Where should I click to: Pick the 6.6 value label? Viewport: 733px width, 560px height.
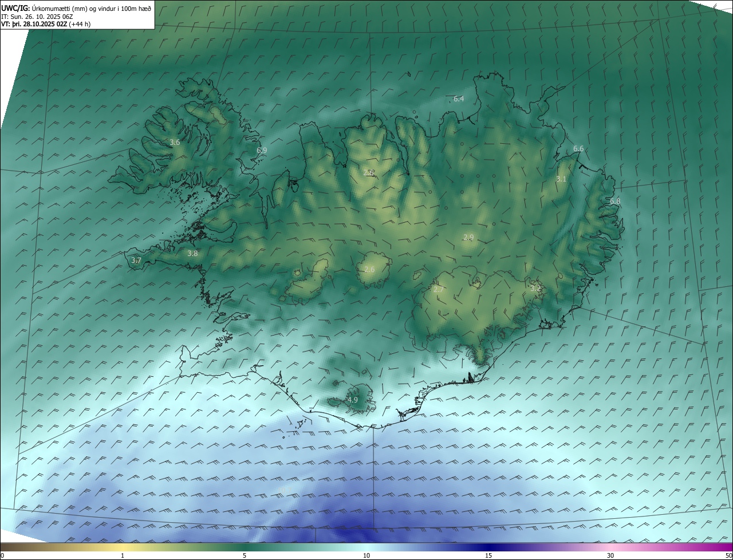(x=578, y=149)
